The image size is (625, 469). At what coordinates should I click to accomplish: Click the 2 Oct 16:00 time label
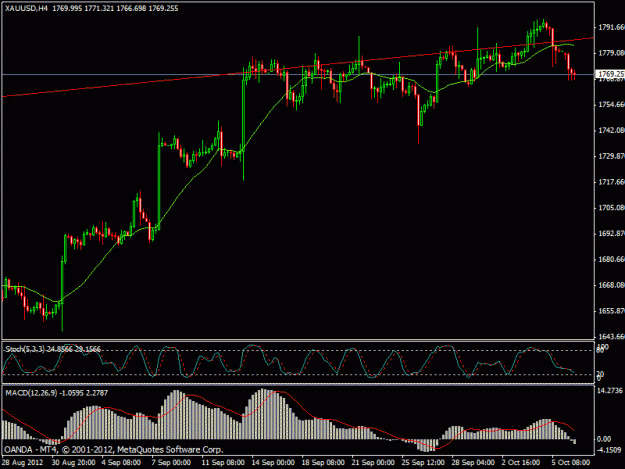click(521, 463)
